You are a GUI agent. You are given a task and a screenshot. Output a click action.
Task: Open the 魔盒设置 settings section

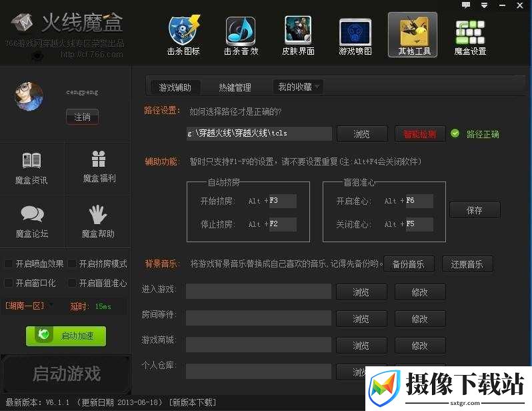coord(470,37)
